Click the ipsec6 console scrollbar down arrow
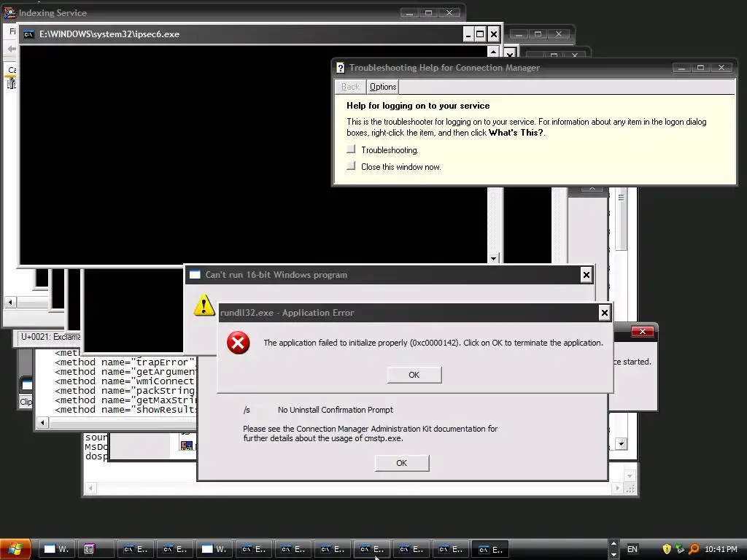 point(494,258)
